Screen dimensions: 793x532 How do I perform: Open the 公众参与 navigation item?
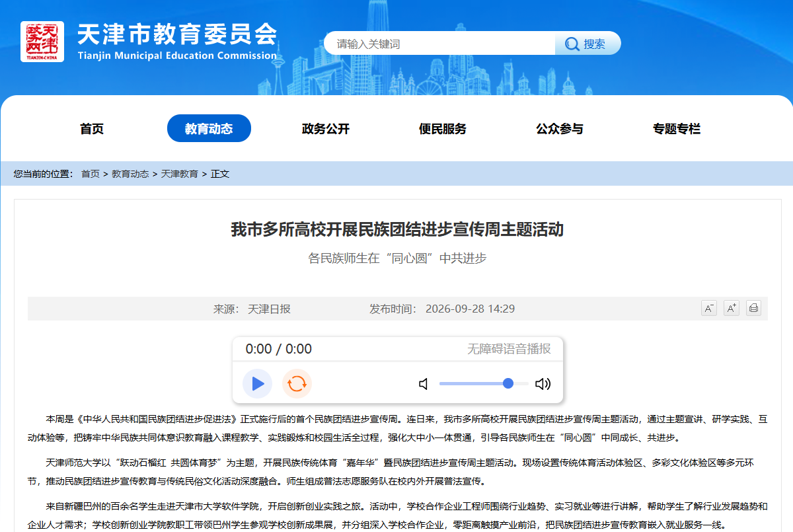pyautogui.click(x=560, y=129)
